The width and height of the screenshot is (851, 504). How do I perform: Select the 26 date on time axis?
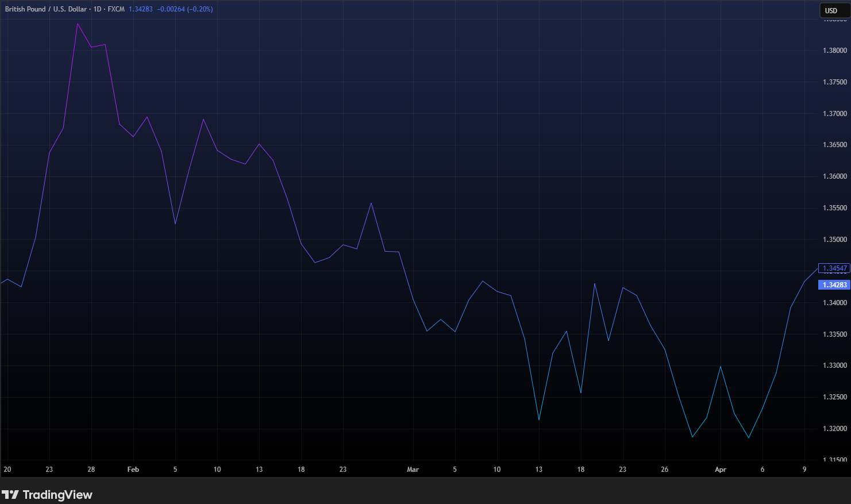(664, 470)
